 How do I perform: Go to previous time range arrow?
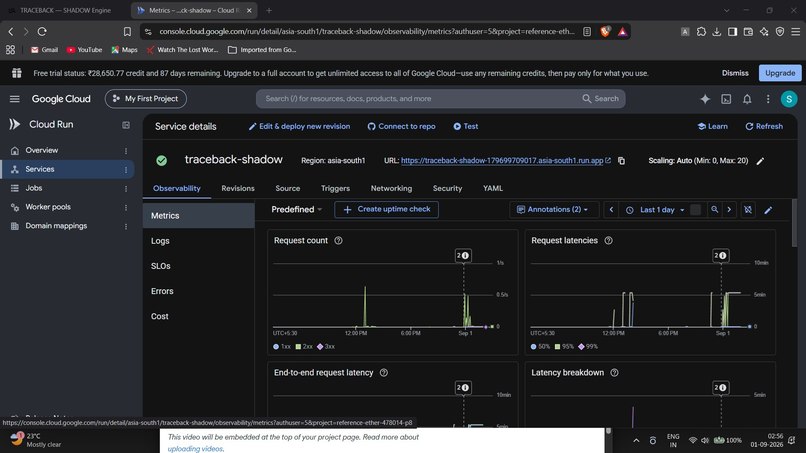pos(611,209)
